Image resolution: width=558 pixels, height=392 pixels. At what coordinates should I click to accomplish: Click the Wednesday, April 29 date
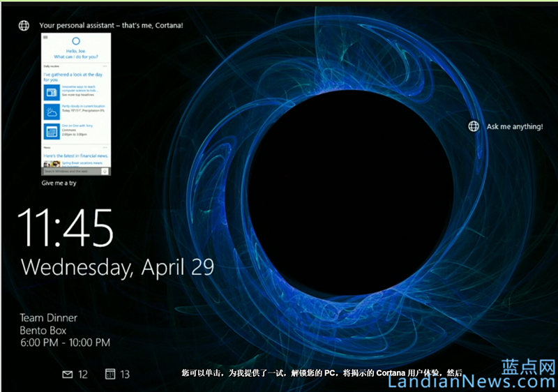(x=117, y=267)
